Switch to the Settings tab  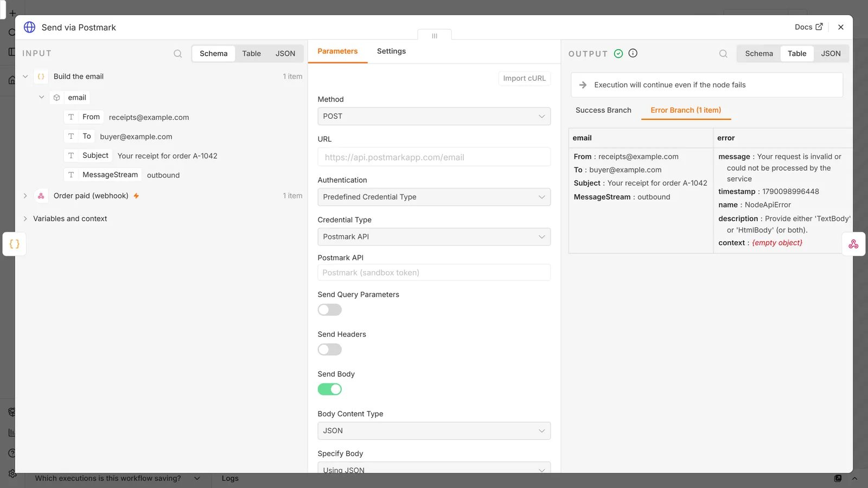tap(391, 51)
